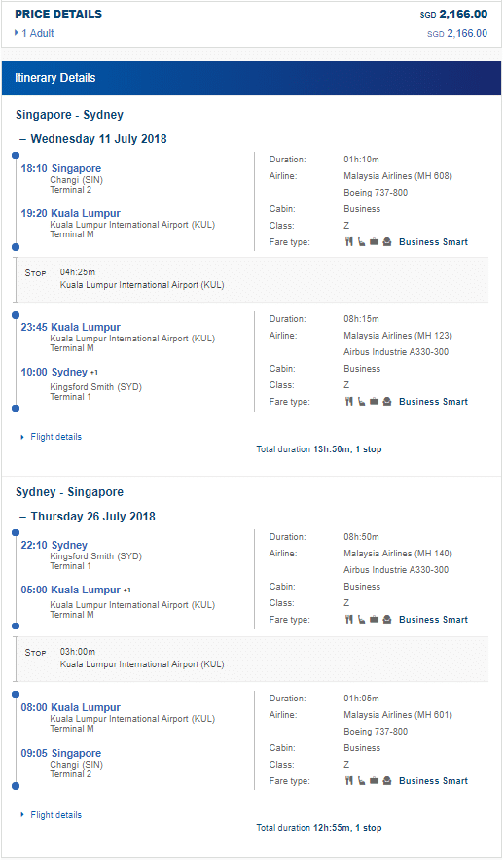
Task: Expand the 1 Adult price breakdown
Action: tap(35, 33)
